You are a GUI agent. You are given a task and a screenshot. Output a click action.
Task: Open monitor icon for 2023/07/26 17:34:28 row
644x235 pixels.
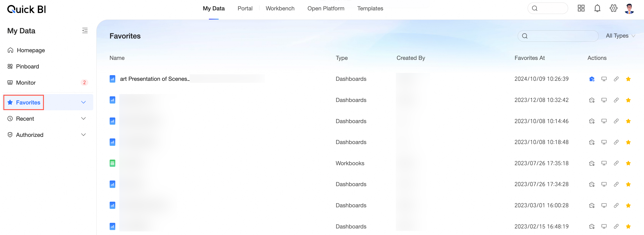[604, 184]
